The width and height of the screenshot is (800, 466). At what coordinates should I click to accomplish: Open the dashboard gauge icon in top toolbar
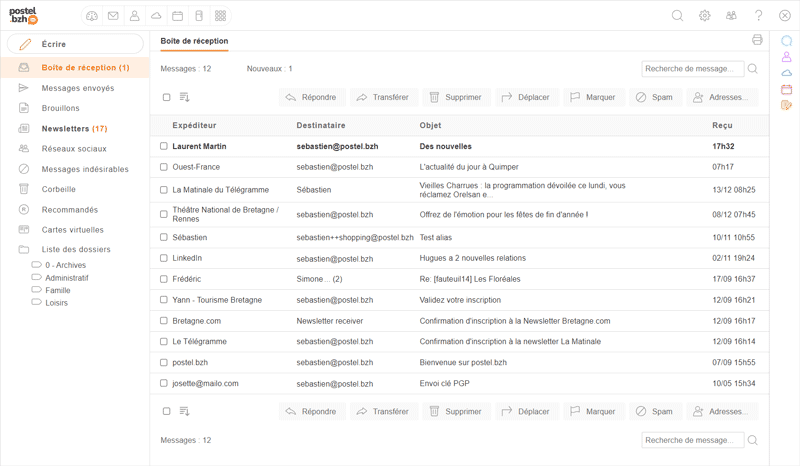click(92, 16)
